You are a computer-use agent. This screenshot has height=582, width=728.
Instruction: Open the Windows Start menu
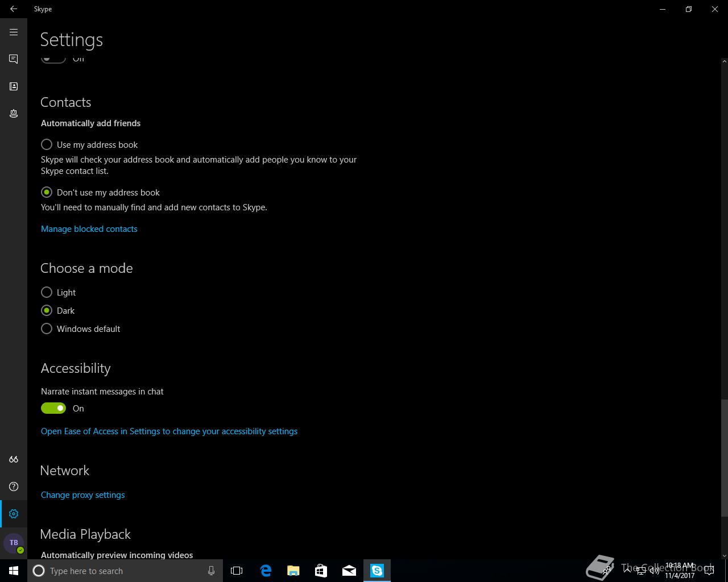point(14,571)
